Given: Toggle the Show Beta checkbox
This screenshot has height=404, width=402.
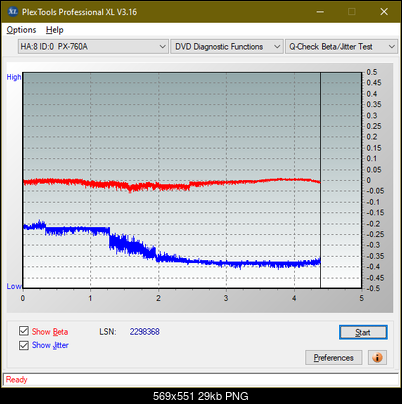Looking at the screenshot, I should tap(24, 331).
